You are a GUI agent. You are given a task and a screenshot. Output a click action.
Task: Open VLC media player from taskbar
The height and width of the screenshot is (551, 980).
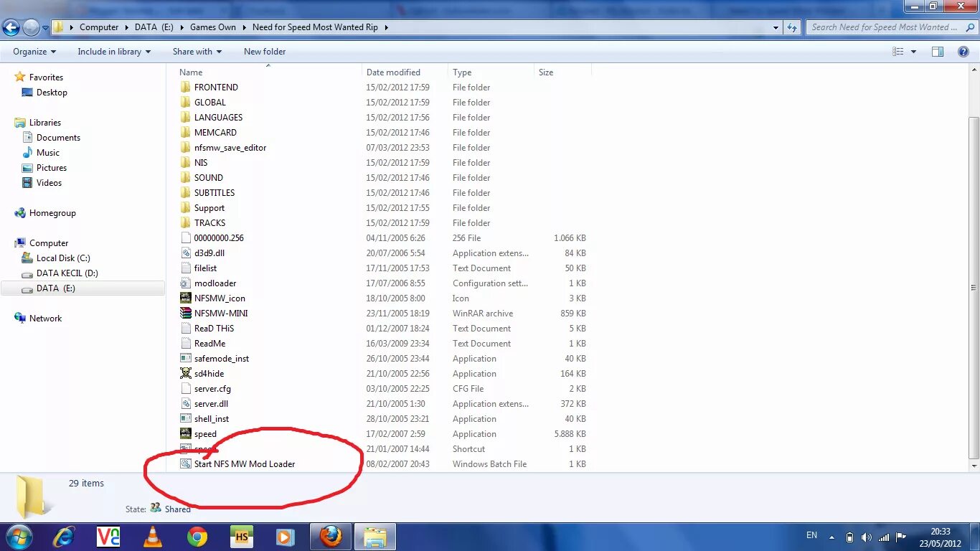coord(153,537)
